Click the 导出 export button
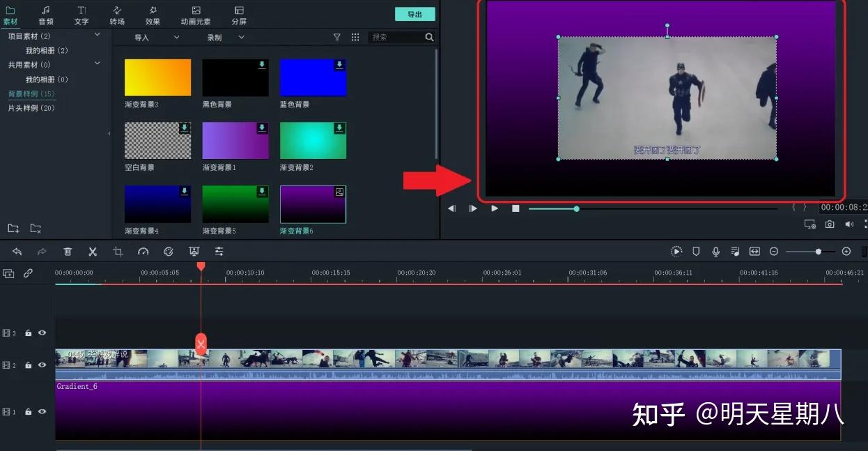The image size is (868, 451). 415,14
